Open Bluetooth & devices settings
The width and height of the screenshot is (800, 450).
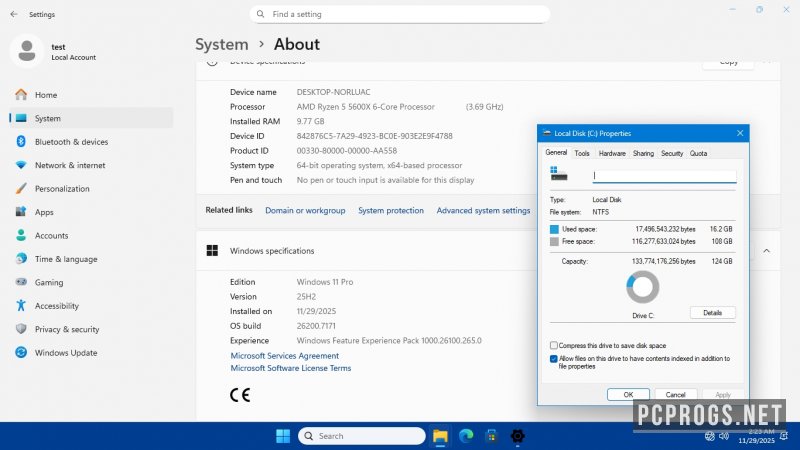91,142
